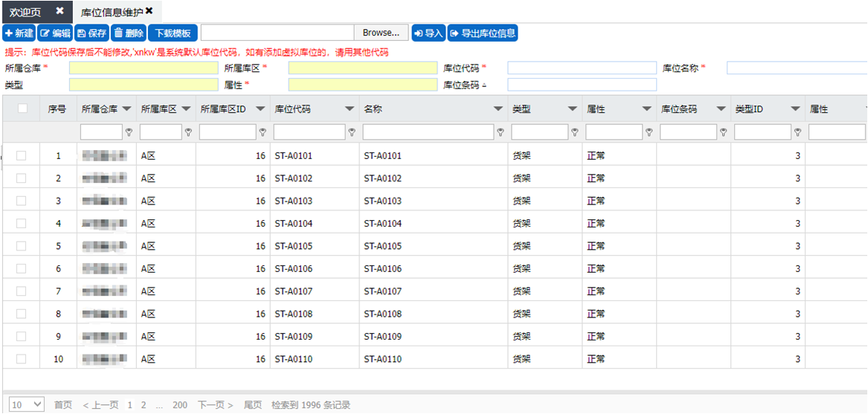Click the 删除 (Delete) trash button

point(129,33)
